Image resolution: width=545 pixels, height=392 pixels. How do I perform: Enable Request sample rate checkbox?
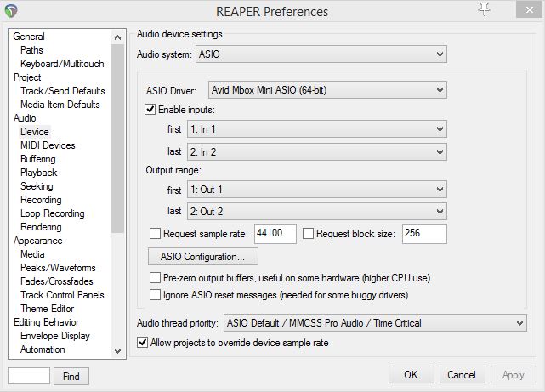click(x=155, y=233)
